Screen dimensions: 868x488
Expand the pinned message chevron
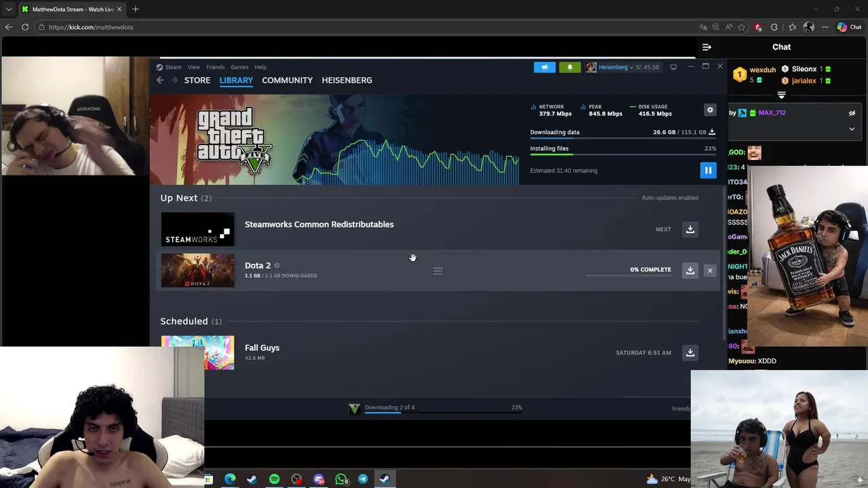(x=852, y=129)
